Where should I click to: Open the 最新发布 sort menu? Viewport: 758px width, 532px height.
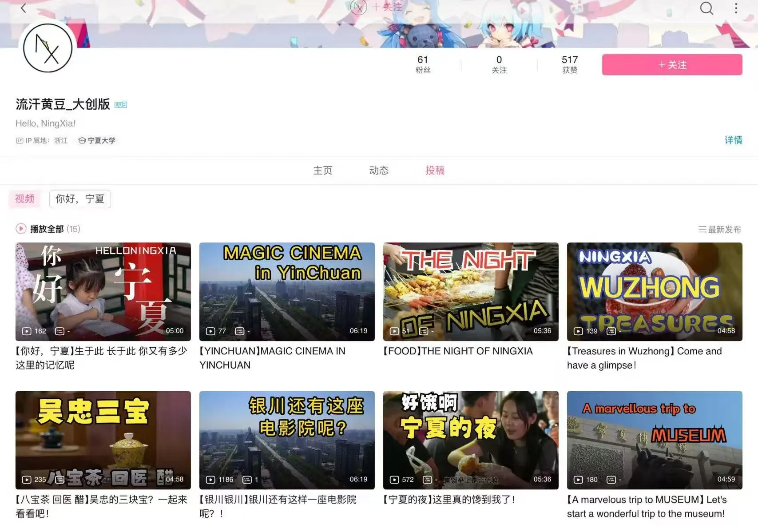pyautogui.click(x=719, y=229)
